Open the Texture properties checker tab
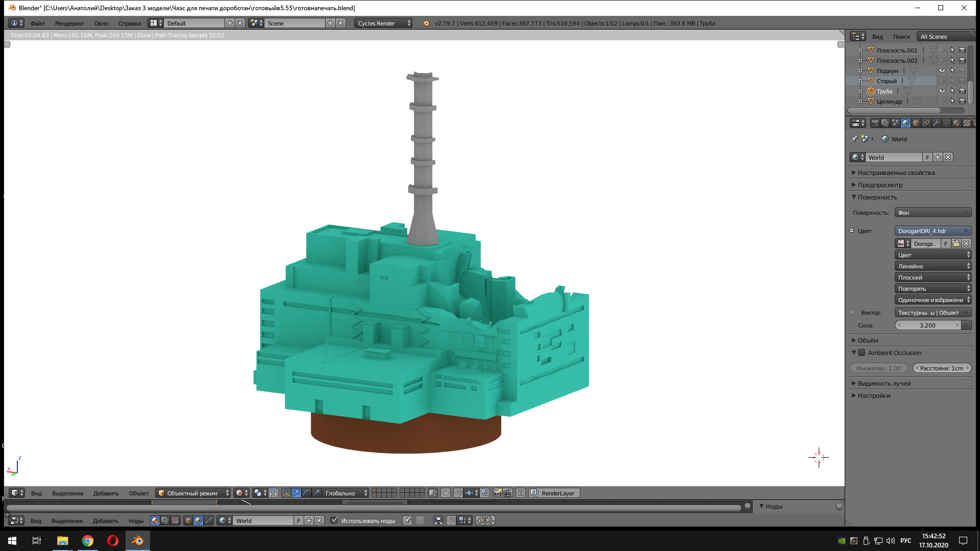980x551 pixels. tap(967, 123)
